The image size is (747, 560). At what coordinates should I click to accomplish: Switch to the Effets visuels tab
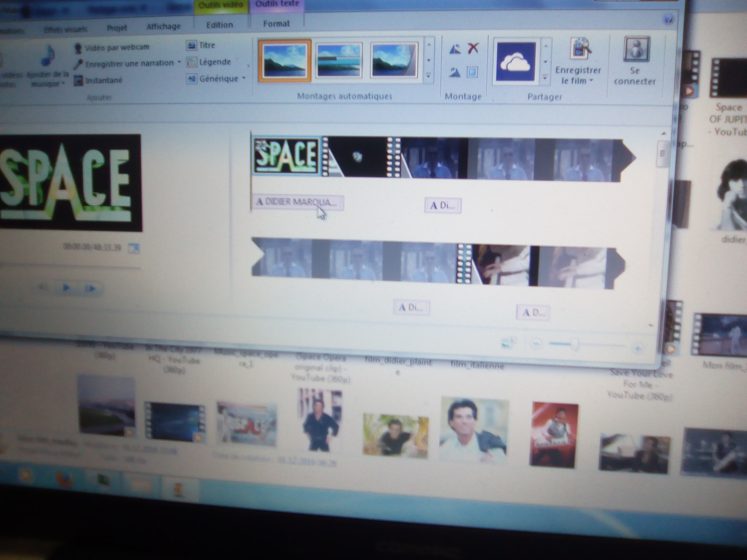tap(66, 30)
